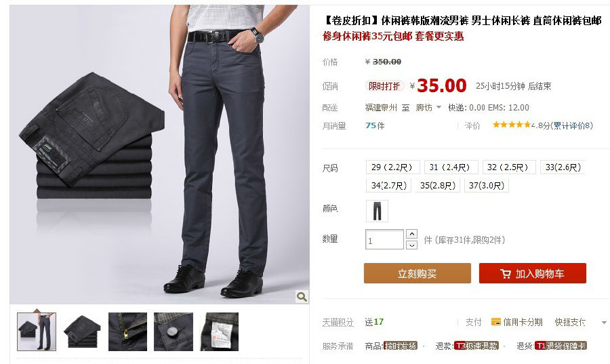Choose size 37 (3.0尺) option

point(486,186)
